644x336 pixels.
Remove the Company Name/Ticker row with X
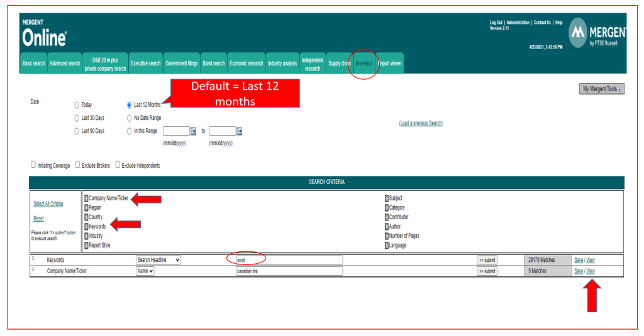coord(33,269)
